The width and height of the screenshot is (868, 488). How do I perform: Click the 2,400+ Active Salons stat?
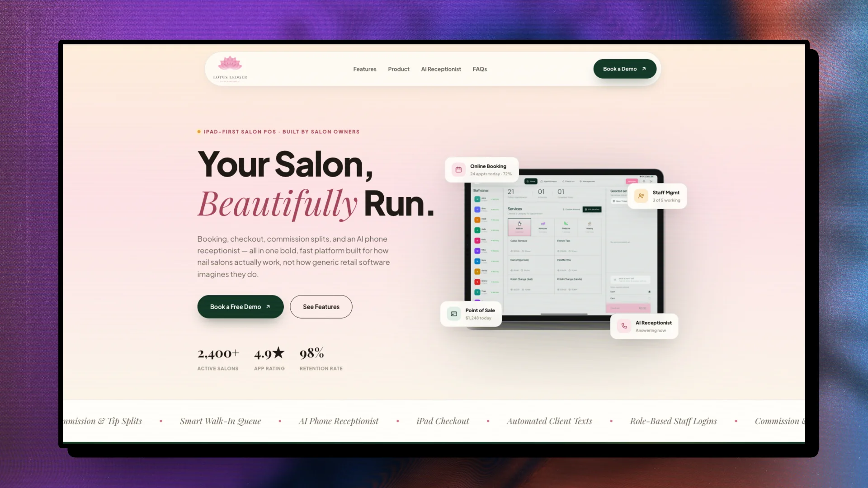[x=218, y=360]
